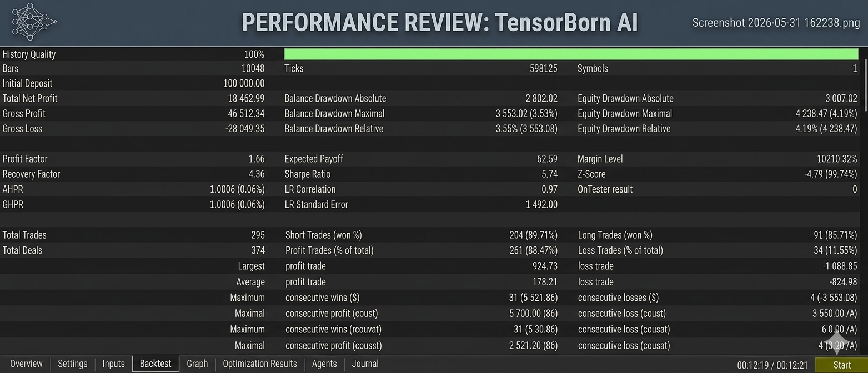Click Equity Drawdown Absolute value 3 007.02
Viewport: 868px width, 373px height.
pos(841,98)
